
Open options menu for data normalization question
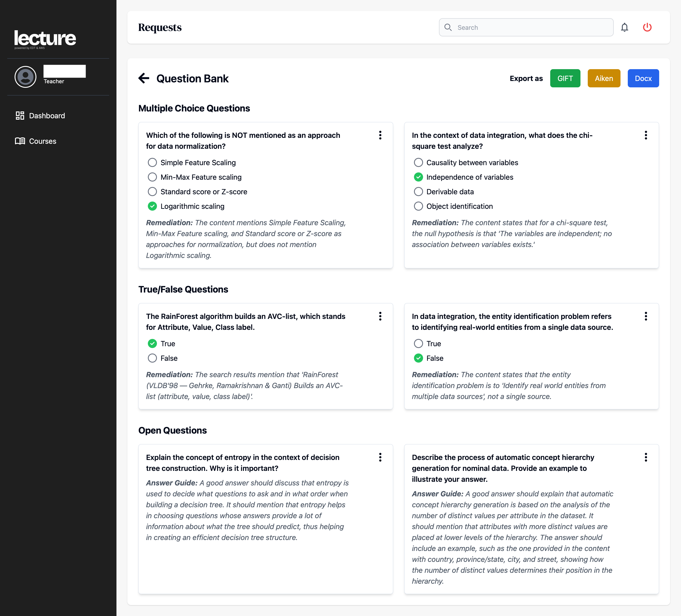[380, 135]
